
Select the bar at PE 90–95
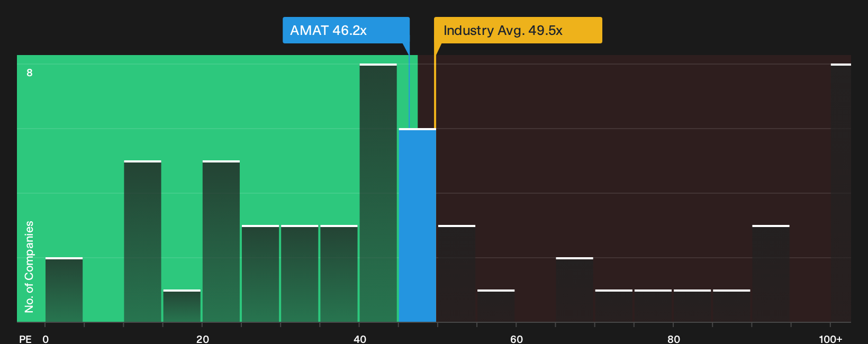[771, 274]
